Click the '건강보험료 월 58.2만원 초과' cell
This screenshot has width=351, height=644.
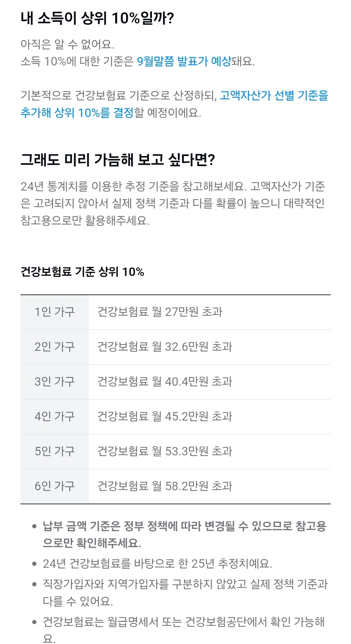(165, 486)
